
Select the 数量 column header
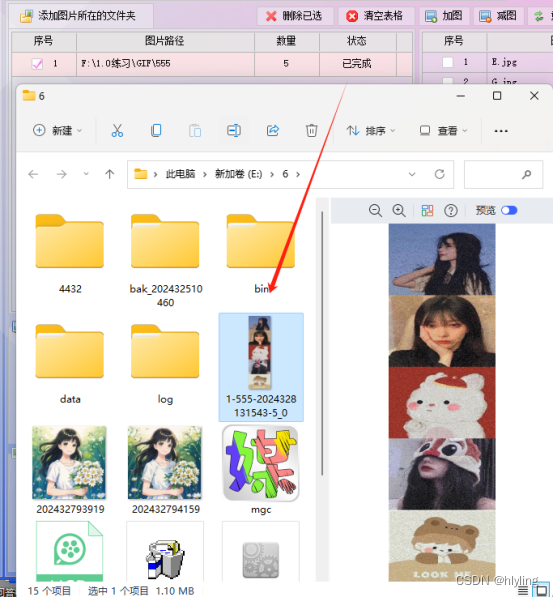286,41
